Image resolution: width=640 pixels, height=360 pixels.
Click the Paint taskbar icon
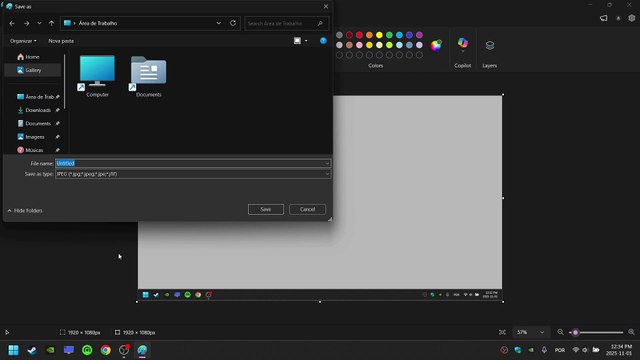coord(142,350)
